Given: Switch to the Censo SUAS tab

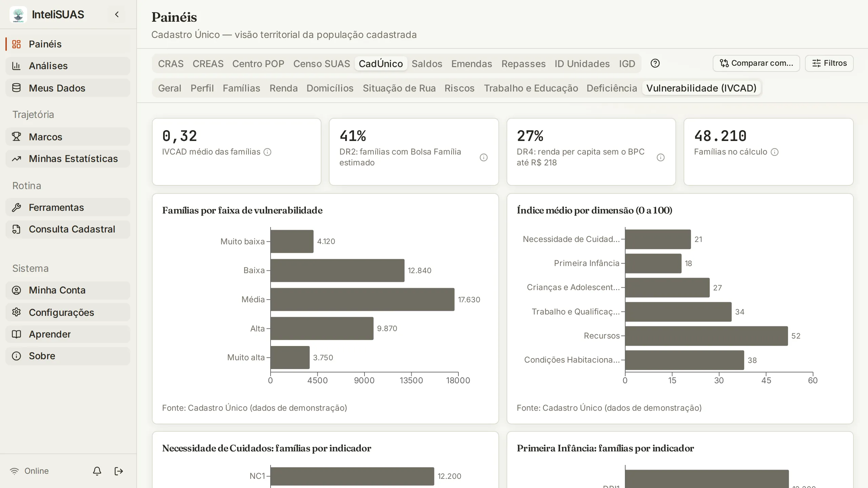Looking at the screenshot, I should tap(321, 64).
